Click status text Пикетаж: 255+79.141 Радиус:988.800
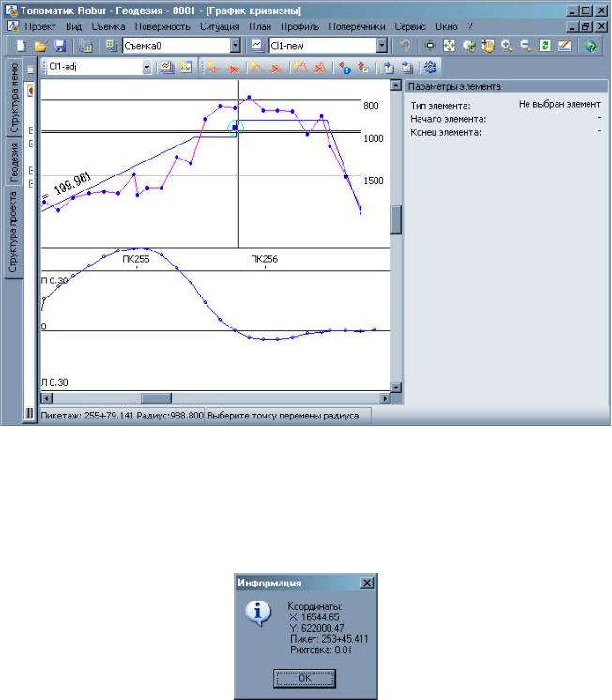Image resolution: width=612 pixels, height=700 pixels. click(122, 416)
